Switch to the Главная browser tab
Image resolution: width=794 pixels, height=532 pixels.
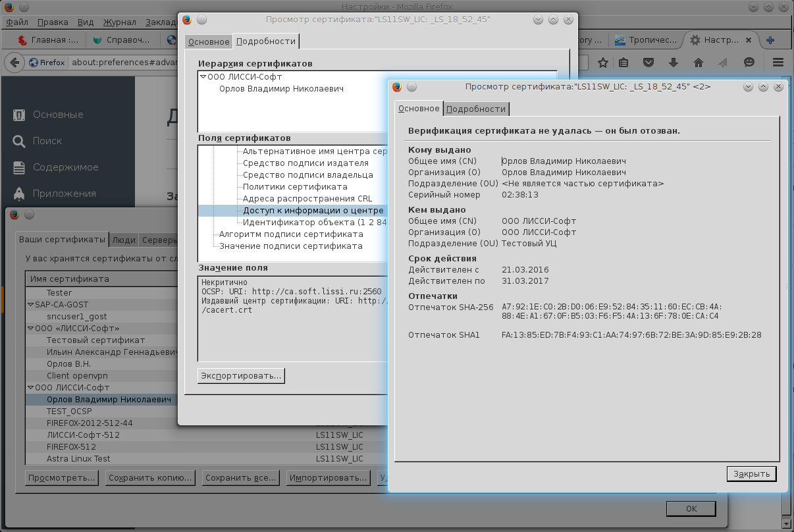tap(48, 40)
